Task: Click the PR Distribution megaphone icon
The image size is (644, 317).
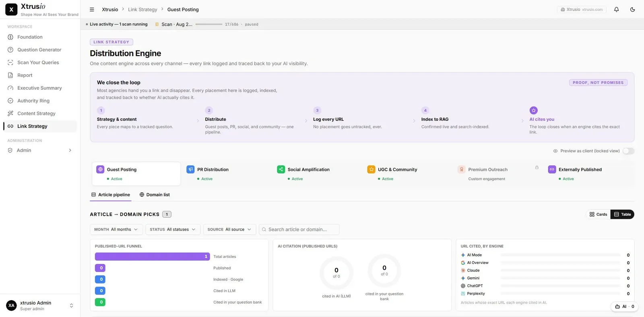Action: [x=191, y=169]
